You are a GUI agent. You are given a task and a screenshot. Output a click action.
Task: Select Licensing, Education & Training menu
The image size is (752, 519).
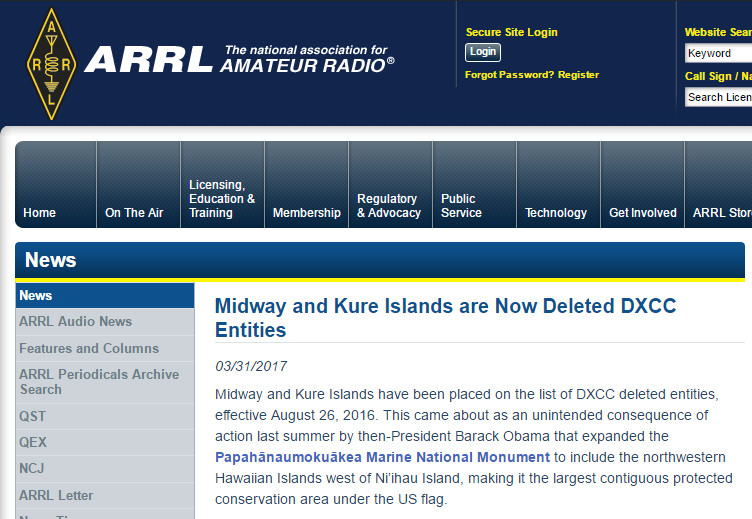pyautogui.click(x=222, y=199)
